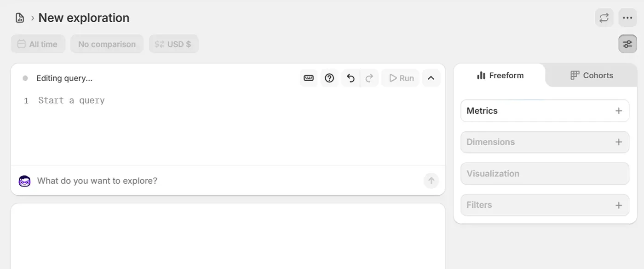This screenshot has width=644, height=269.
Task: Open the All time date range picker
Action: click(38, 44)
